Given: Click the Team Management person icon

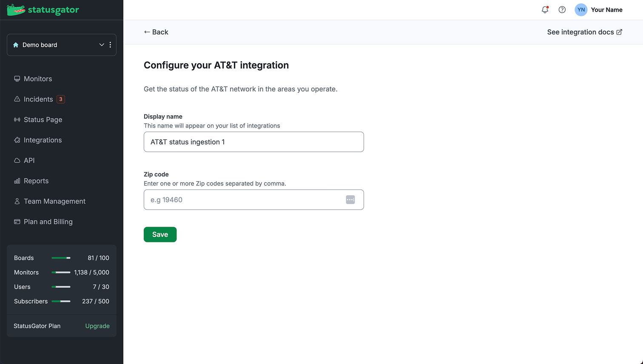Looking at the screenshot, I should tap(17, 201).
